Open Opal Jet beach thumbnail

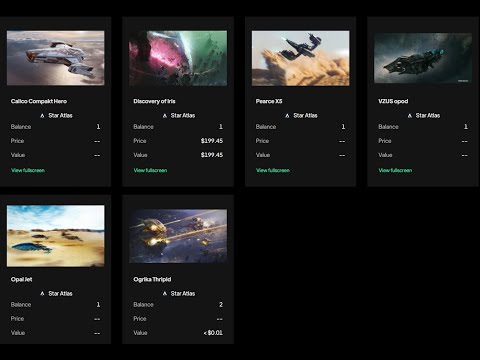[x=55, y=236]
